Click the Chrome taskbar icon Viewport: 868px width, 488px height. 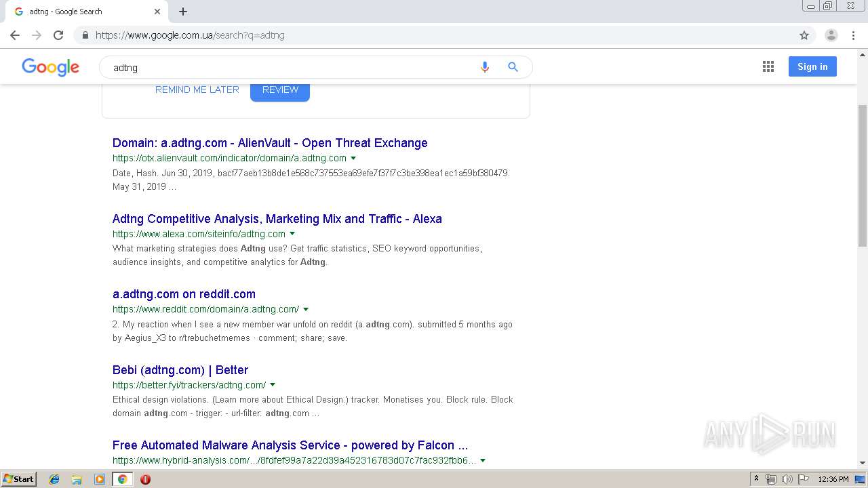pos(122,479)
